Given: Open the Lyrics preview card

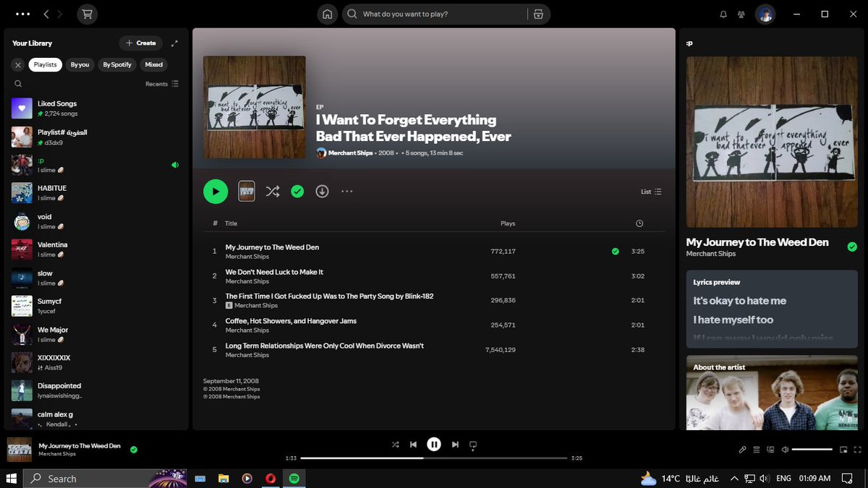Looking at the screenshot, I should [x=772, y=308].
